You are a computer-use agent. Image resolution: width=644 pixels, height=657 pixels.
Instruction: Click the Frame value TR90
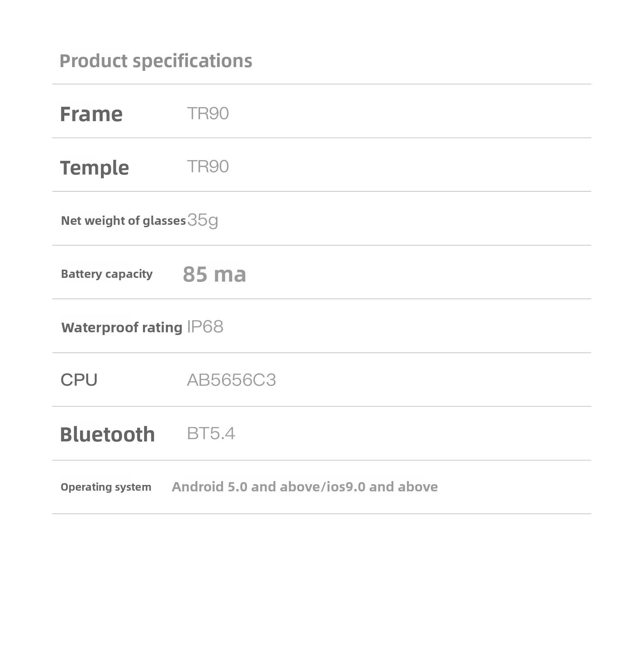coord(208,113)
